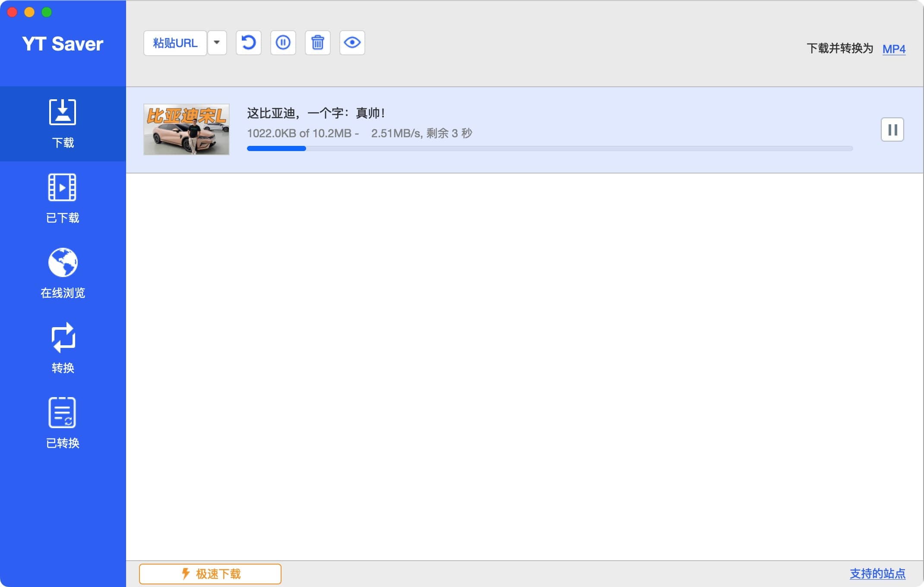This screenshot has height=587, width=924.
Task: Open the 已转换 sidebar tab
Action: point(63,424)
